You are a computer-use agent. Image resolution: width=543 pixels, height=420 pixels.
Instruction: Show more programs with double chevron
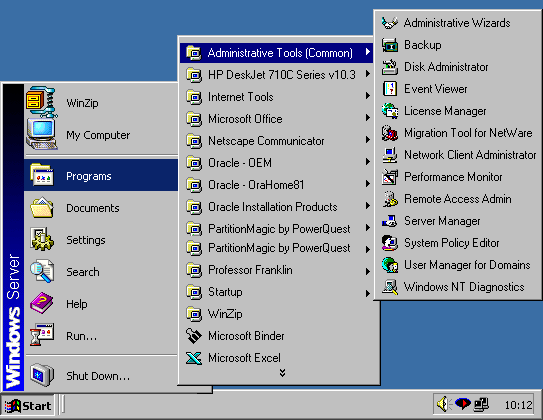pyautogui.click(x=282, y=373)
